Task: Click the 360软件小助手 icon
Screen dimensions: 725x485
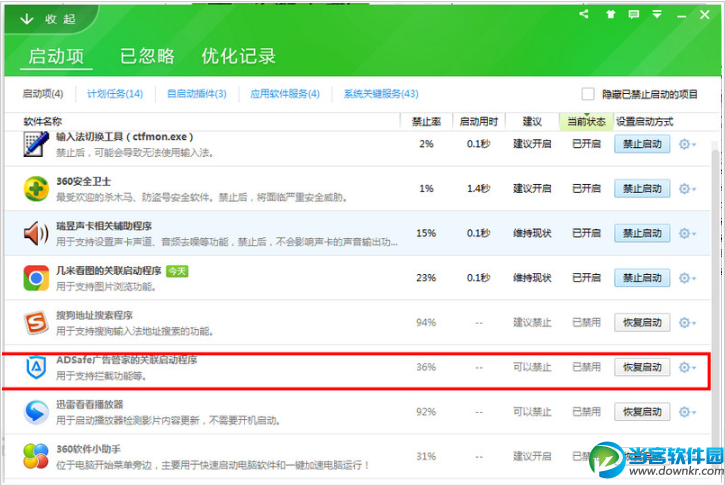Action: coord(36,456)
